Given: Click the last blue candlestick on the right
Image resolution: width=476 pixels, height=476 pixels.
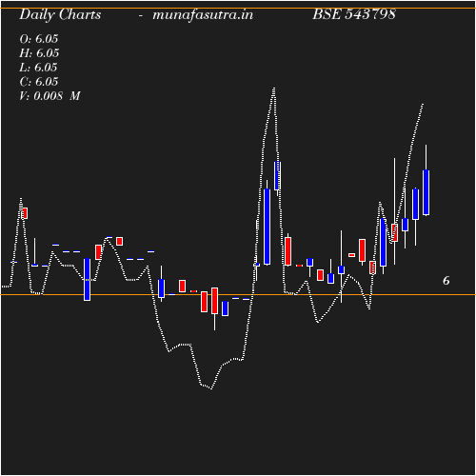Looking at the screenshot, I should pyautogui.click(x=426, y=192).
